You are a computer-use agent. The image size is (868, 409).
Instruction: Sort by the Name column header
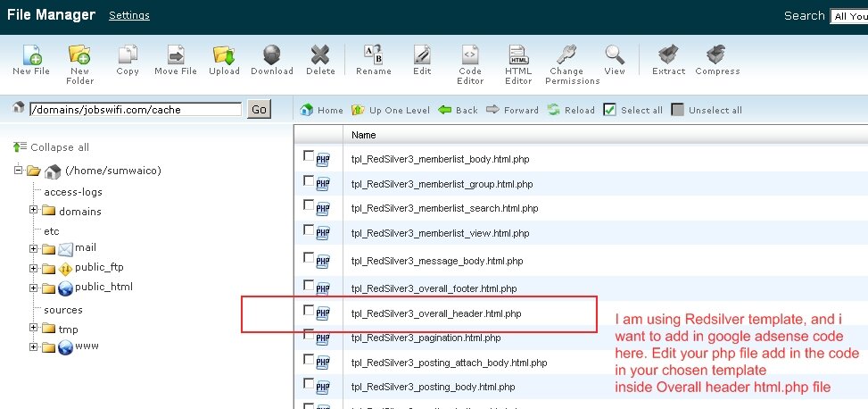364,135
